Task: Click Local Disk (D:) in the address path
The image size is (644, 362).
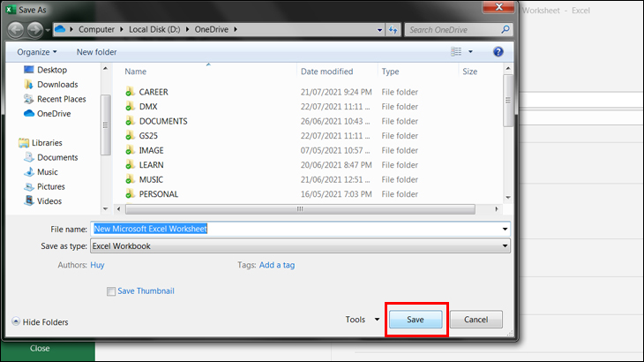Action: [x=154, y=30]
